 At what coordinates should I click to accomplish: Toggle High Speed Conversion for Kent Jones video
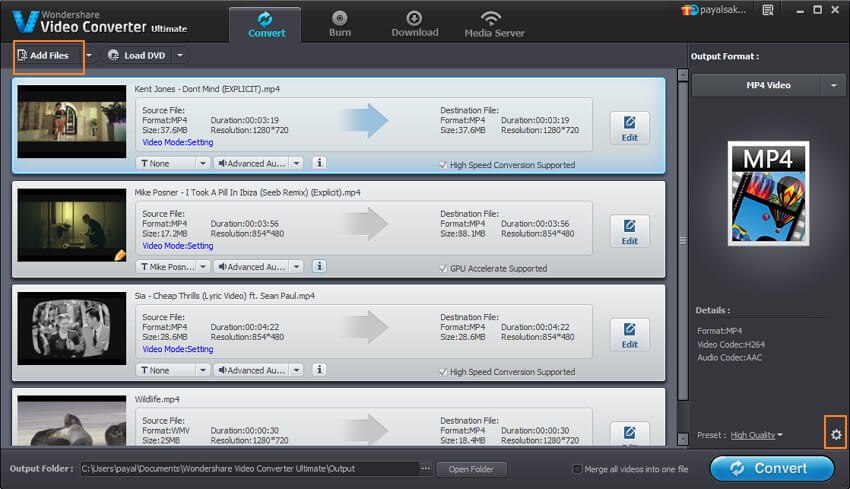pyautogui.click(x=443, y=165)
